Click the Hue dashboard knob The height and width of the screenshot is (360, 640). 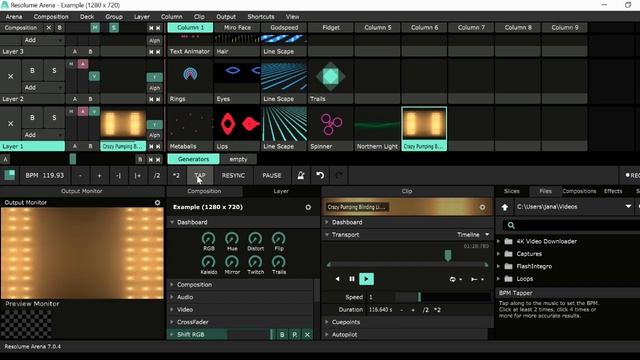pos(232,238)
